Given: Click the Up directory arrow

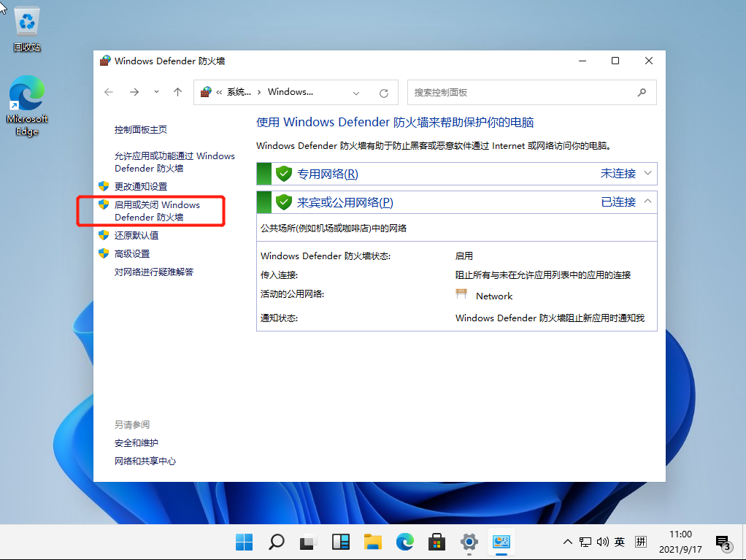Looking at the screenshot, I should tap(177, 93).
